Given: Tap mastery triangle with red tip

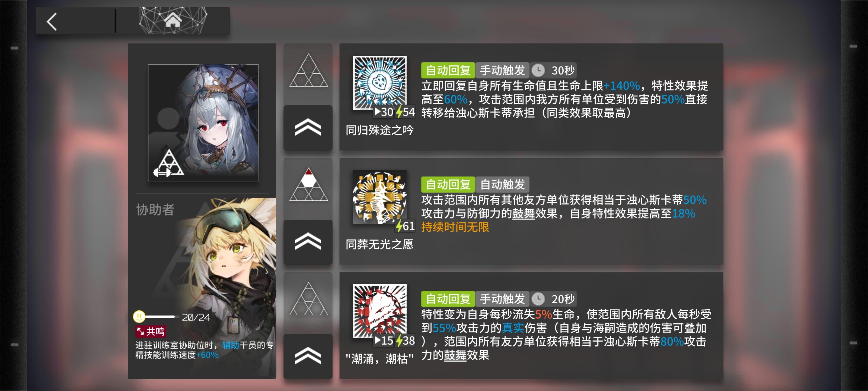Looking at the screenshot, I should (x=308, y=185).
